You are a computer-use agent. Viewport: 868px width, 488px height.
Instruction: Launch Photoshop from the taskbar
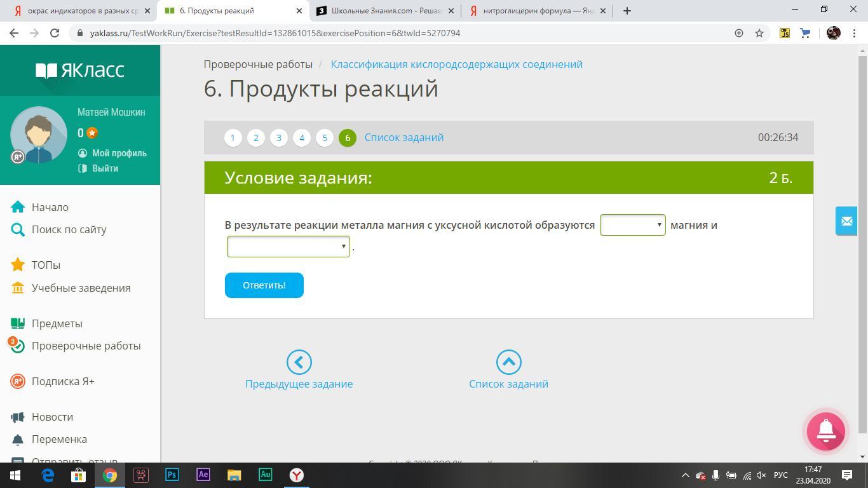[172, 475]
